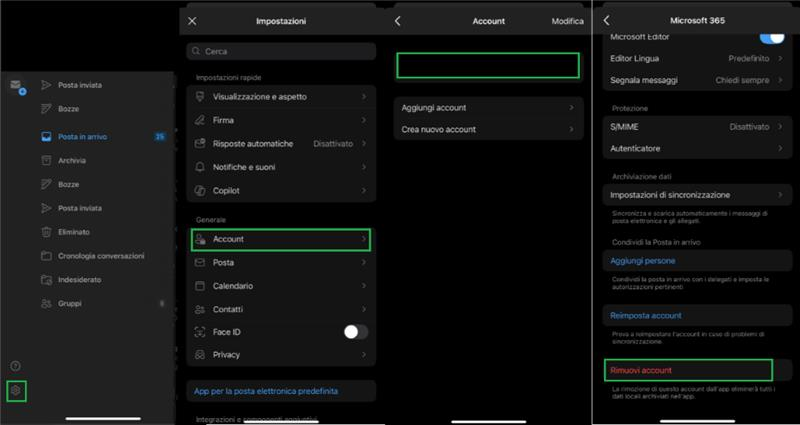
Task: Go back from the Account screen
Action: [398, 21]
